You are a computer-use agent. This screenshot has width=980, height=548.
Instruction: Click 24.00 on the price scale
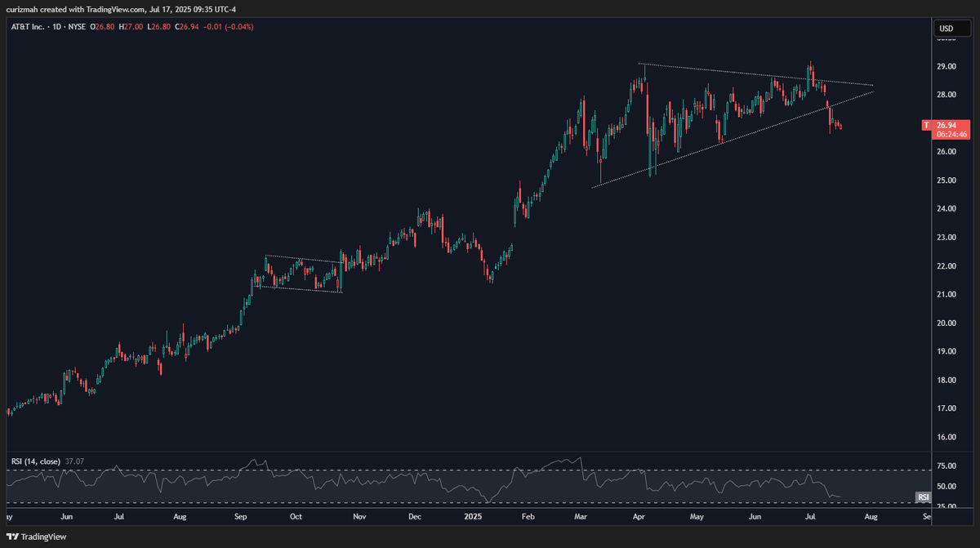point(946,209)
